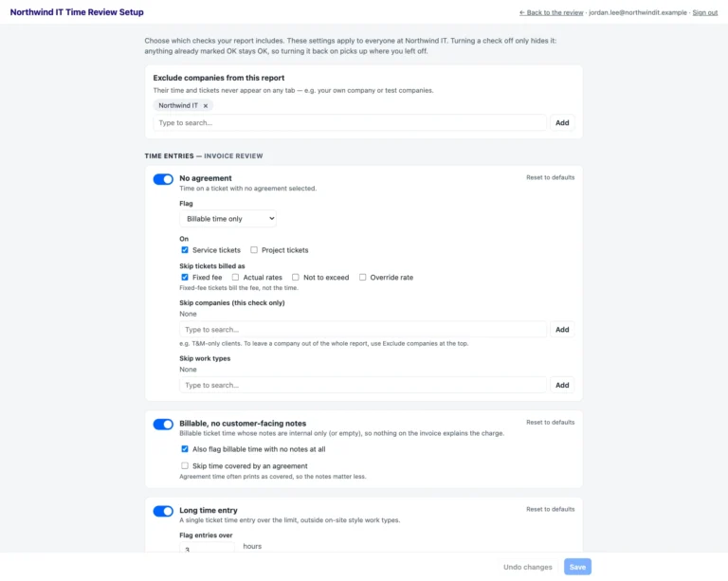
Task: Focus Skip work types search field
Action: coord(363,385)
